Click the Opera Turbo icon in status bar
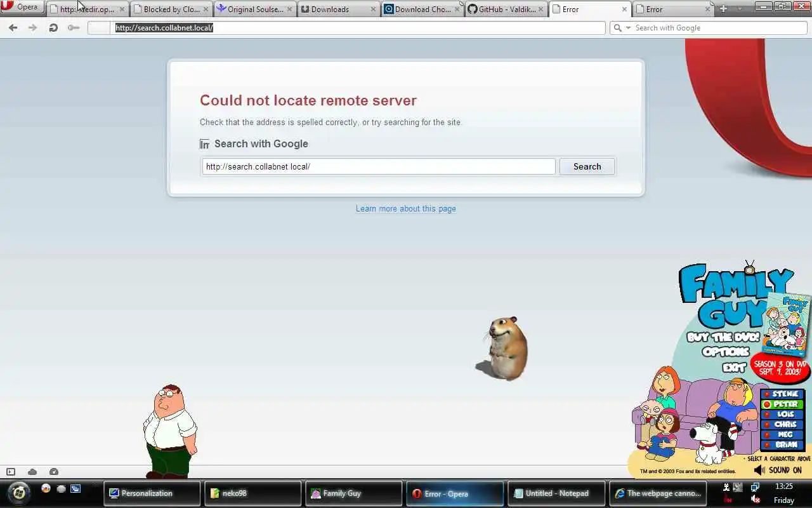Screen dimensions: 812x508 click(54, 472)
